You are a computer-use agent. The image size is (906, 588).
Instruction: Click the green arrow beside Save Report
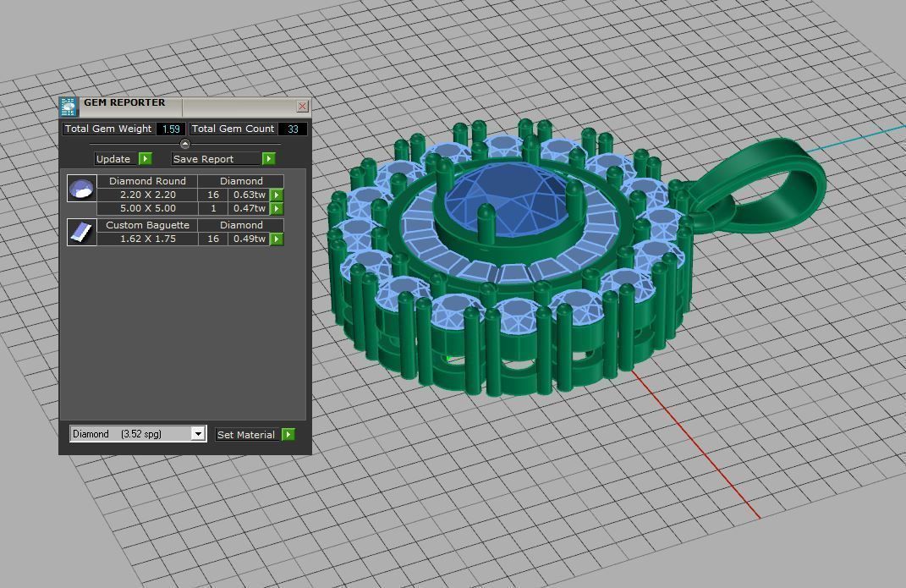269,158
